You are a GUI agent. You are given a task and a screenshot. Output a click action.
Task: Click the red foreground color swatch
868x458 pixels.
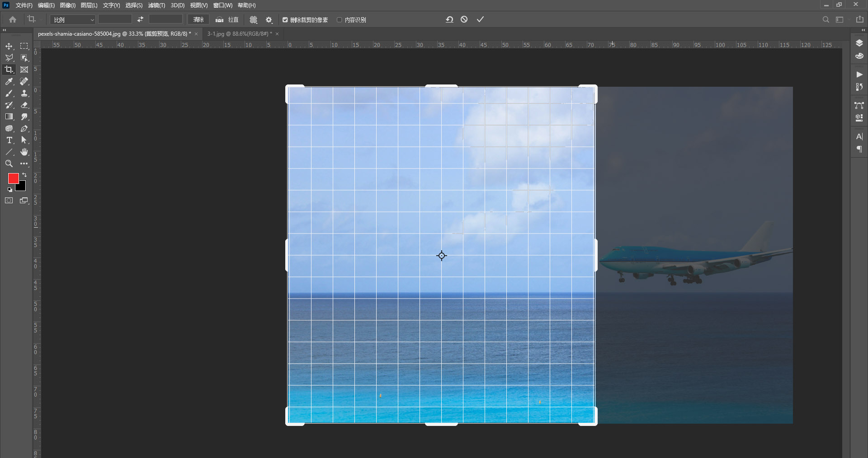[13, 178]
